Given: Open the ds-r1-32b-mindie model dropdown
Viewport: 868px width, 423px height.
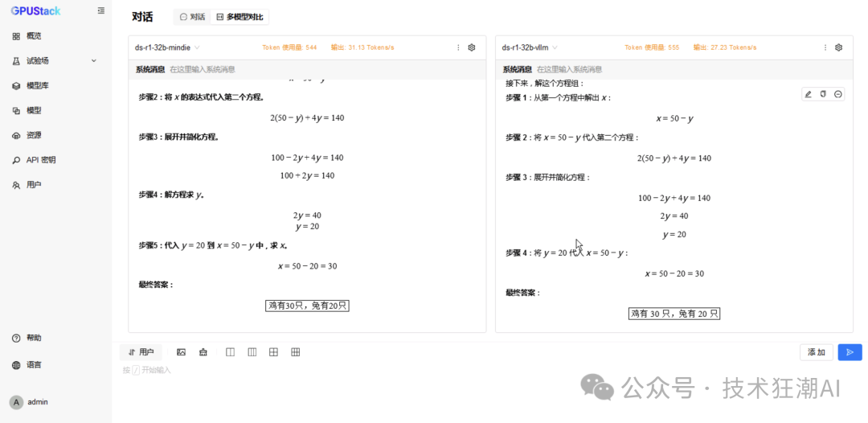Looking at the screenshot, I should pyautogui.click(x=167, y=47).
